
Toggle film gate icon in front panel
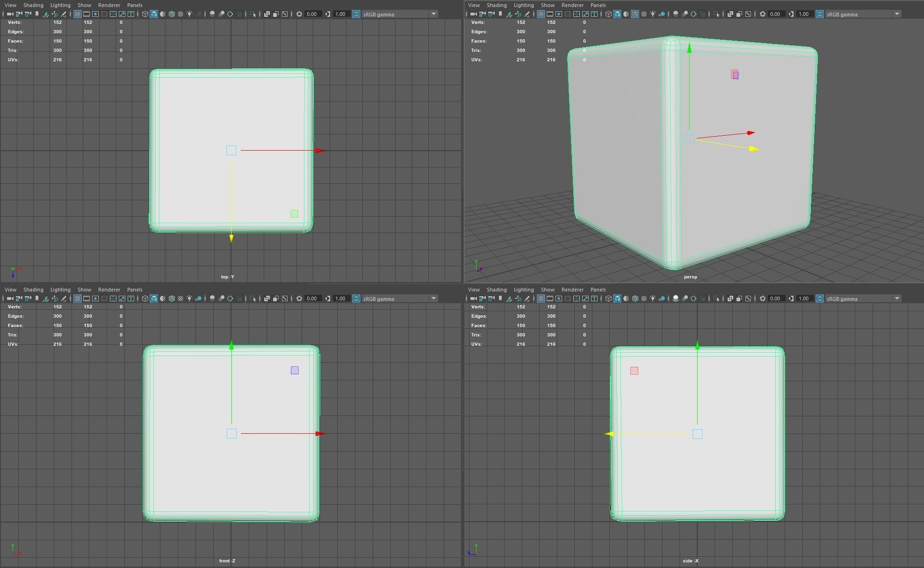coord(87,299)
